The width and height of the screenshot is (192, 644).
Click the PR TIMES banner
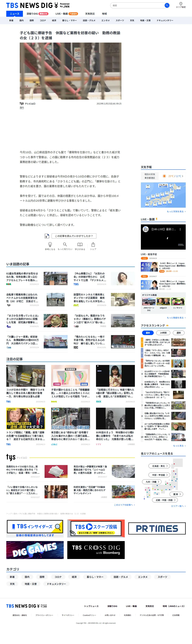coord(157,528)
